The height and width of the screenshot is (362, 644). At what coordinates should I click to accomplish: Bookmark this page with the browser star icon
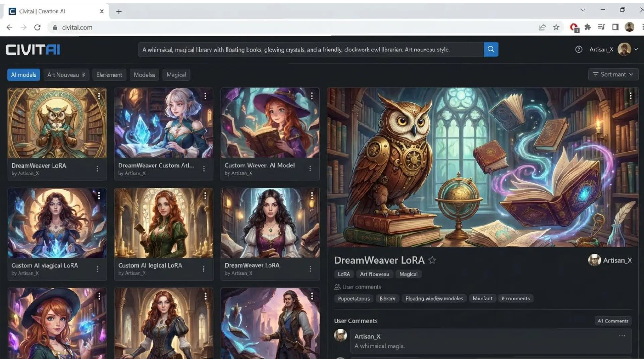[x=556, y=27]
